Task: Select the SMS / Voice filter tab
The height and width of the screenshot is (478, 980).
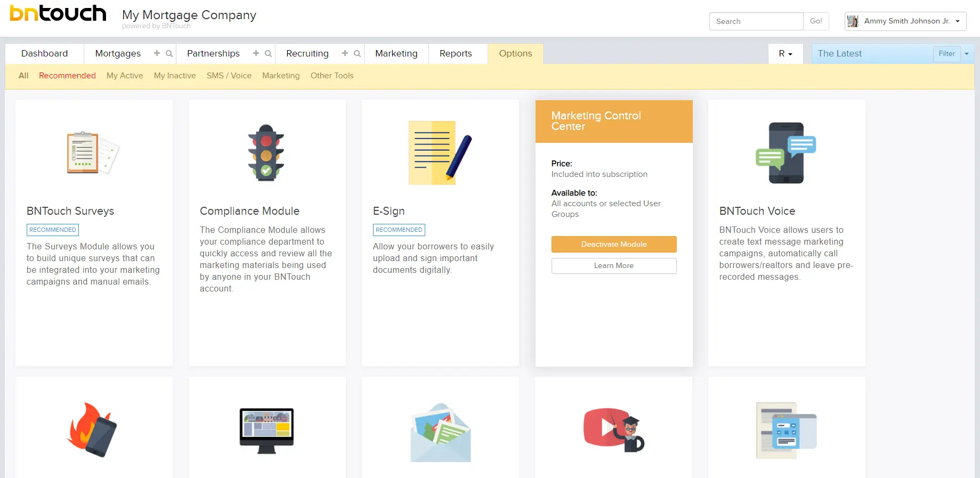Action: pos(229,76)
